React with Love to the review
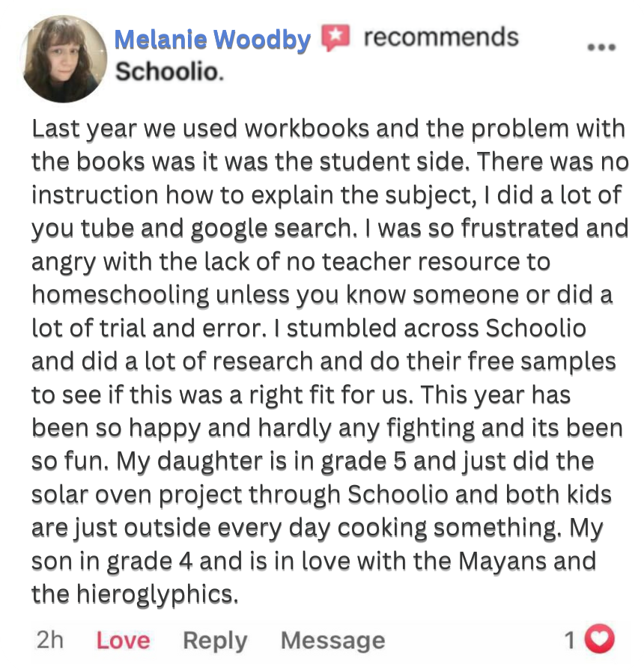The width and height of the screenshot is (644, 670). pos(123,641)
